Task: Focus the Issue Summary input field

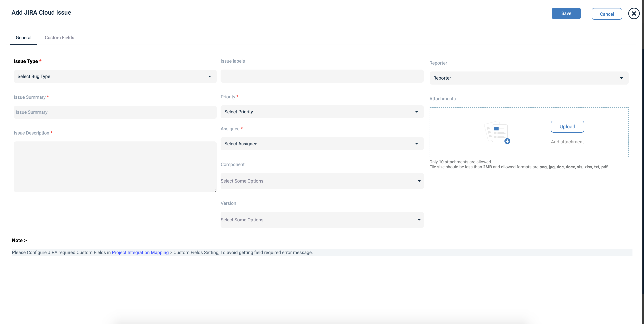Action: 115,112
